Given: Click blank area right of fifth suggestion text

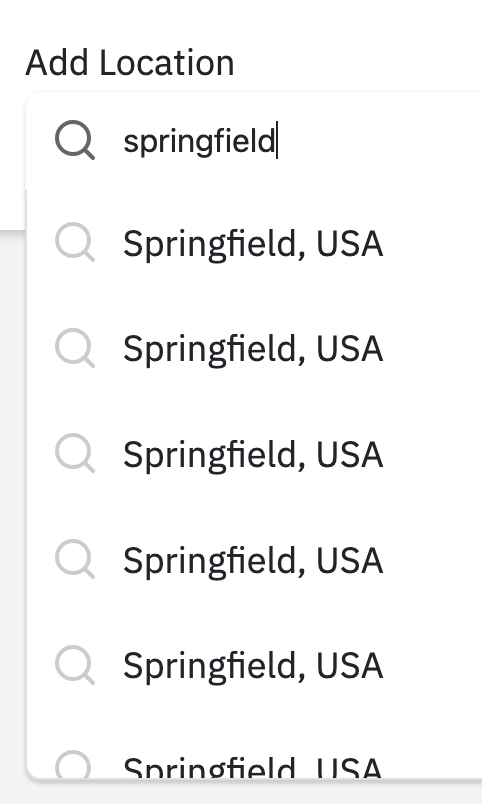Looking at the screenshot, I should 433,666.
